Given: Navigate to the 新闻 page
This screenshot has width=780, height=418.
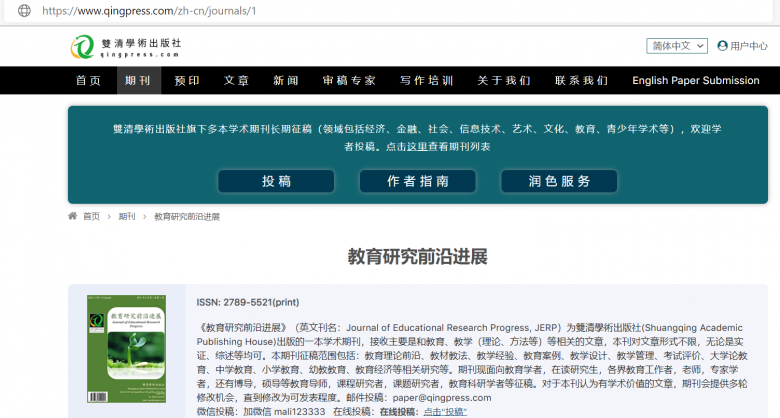Looking at the screenshot, I should pyautogui.click(x=286, y=81).
